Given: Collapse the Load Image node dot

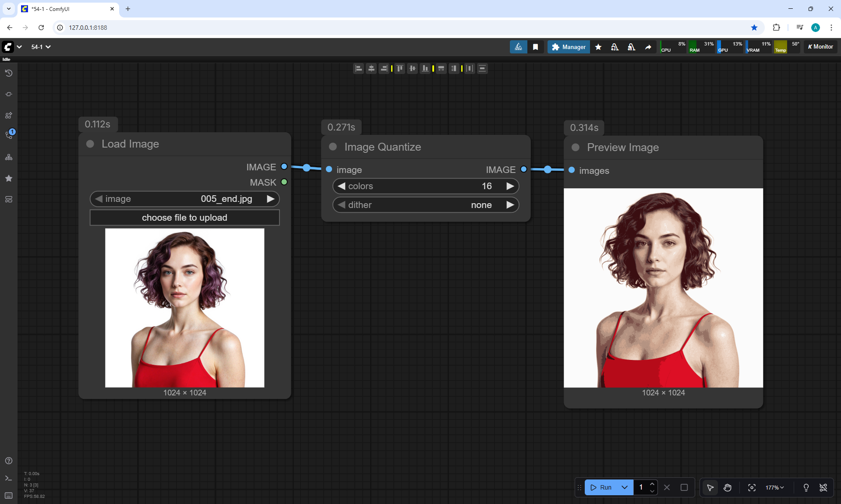Looking at the screenshot, I should (90, 144).
